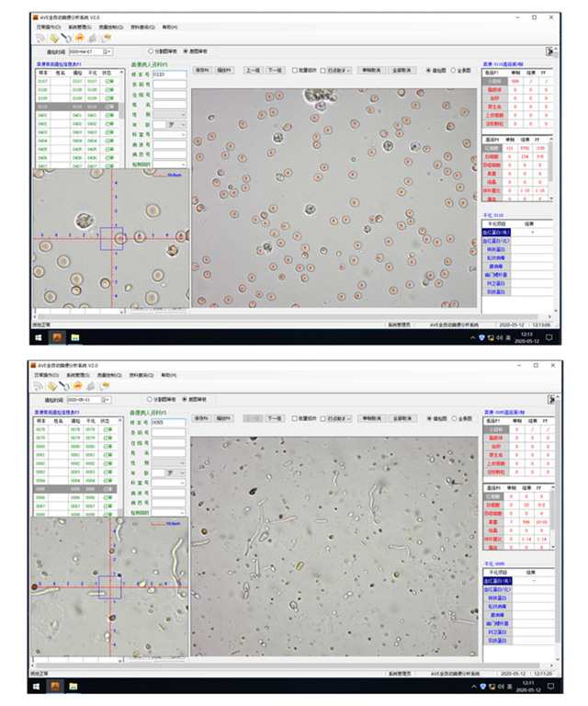588x706 pixels.
Task: Select the 镜检图 radio in the sample 0085 window
Action: (x=429, y=418)
